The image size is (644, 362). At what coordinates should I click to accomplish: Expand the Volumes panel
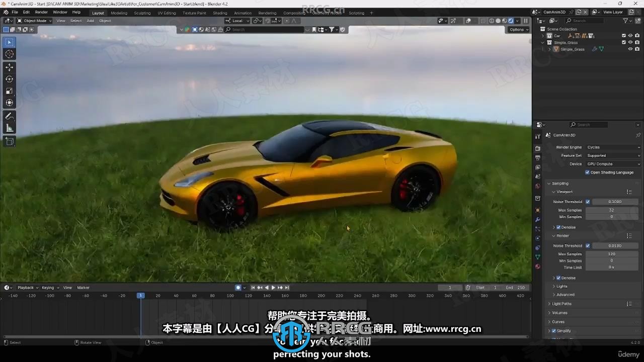559,313
